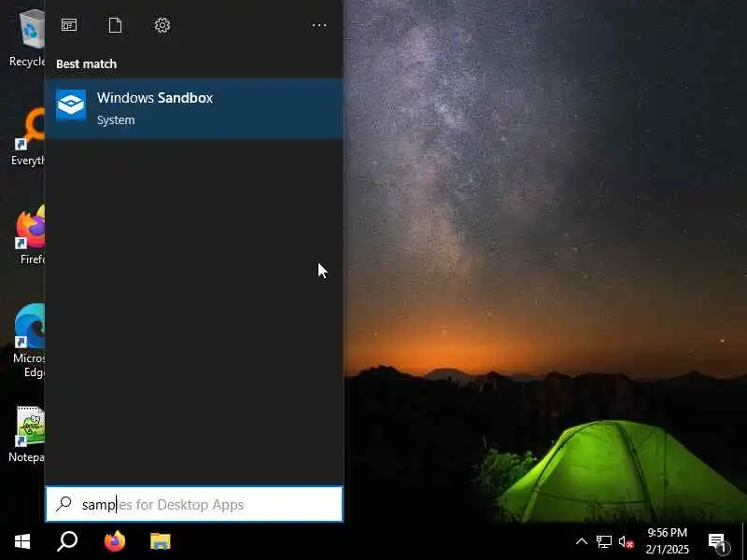Select the Everything desktop shortcut
This screenshot has height=560, width=747.
[x=28, y=137]
